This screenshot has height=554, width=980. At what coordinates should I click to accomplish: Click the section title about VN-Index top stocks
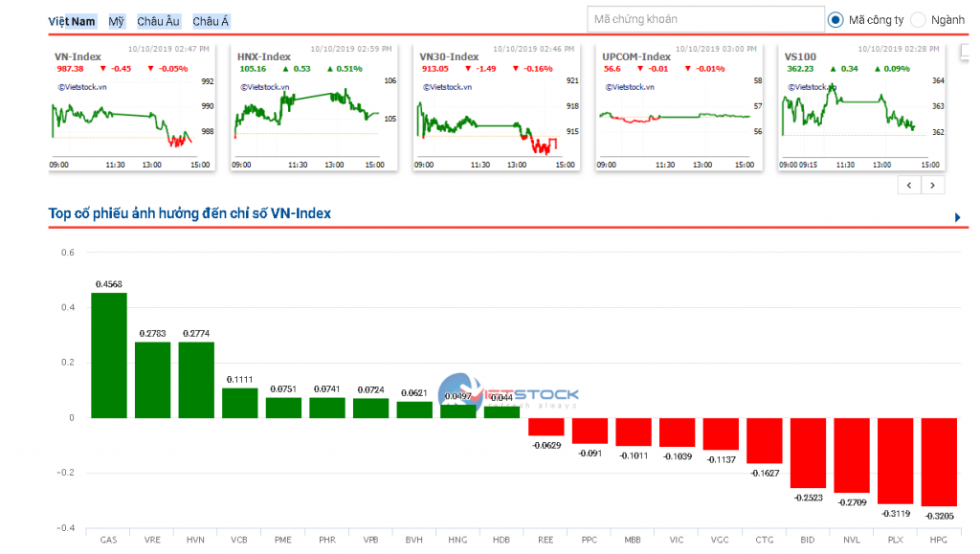(x=189, y=213)
